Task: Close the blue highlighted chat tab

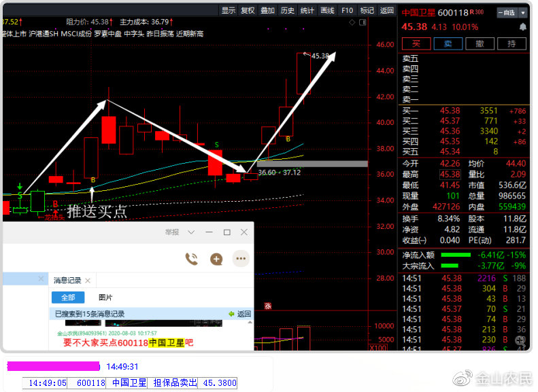Action: tap(41, 279)
